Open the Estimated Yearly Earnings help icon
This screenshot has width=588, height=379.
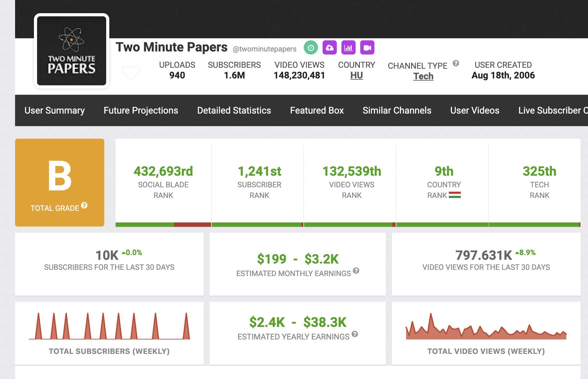[x=355, y=334]
